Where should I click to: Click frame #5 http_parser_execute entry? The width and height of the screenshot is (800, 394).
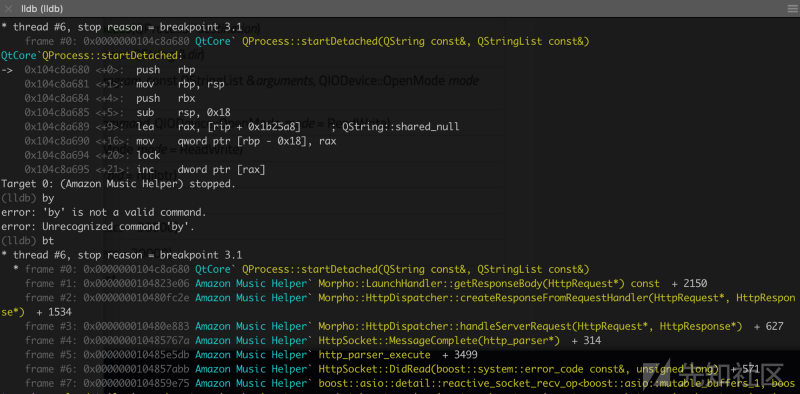(251, 355)
